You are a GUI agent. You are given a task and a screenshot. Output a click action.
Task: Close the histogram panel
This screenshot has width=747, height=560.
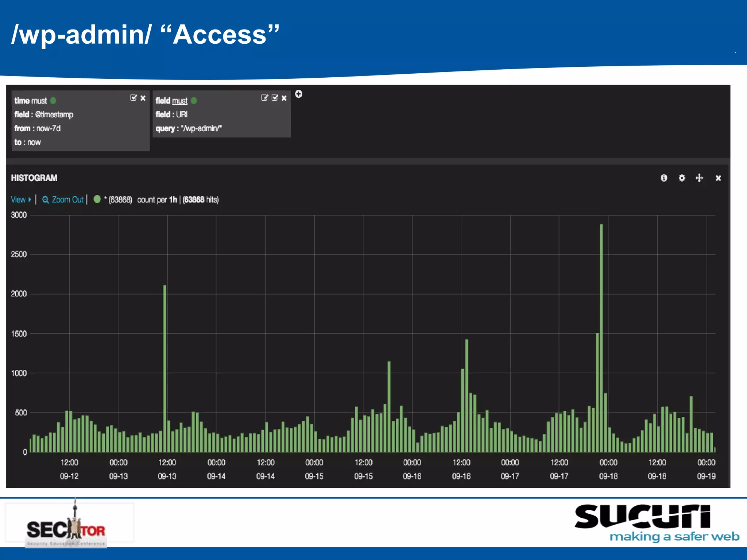click(x=718, y=178)
